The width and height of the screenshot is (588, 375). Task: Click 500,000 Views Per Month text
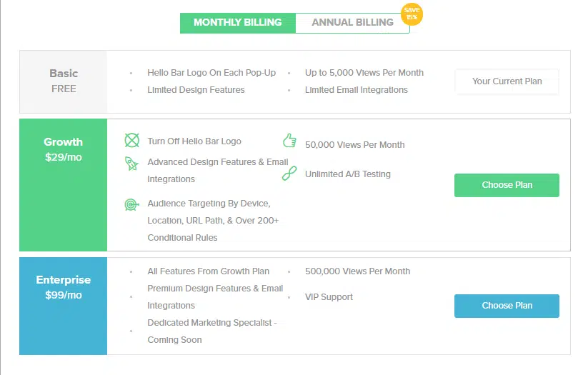pos(357,271)
